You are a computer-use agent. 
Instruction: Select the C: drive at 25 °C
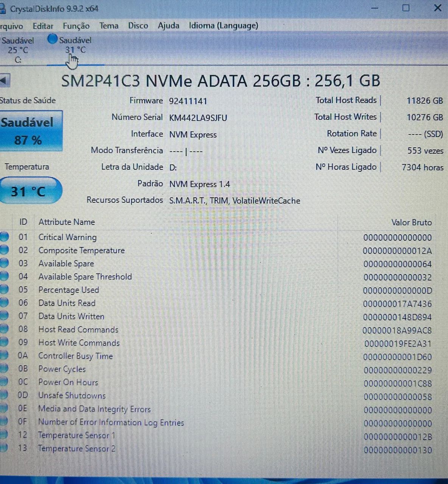point(17,50)
